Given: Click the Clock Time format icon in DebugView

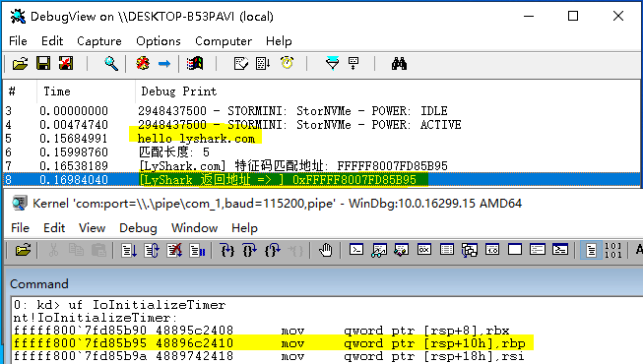Looking at the screenshot, I should 288,63.
